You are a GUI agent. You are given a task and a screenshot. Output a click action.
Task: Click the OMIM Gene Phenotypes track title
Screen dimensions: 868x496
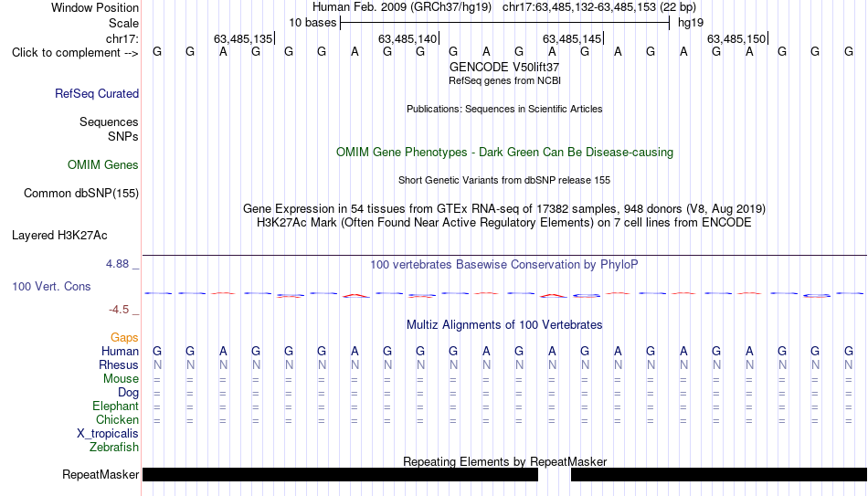(x=504, y=153)
